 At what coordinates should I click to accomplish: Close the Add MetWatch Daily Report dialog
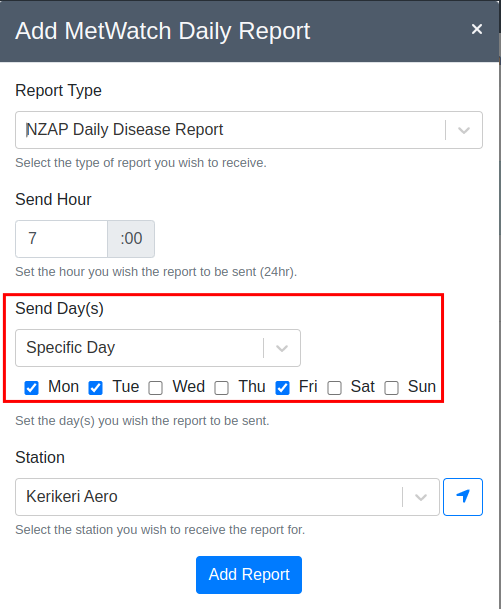pyautogui.click(x=477, y=29)
